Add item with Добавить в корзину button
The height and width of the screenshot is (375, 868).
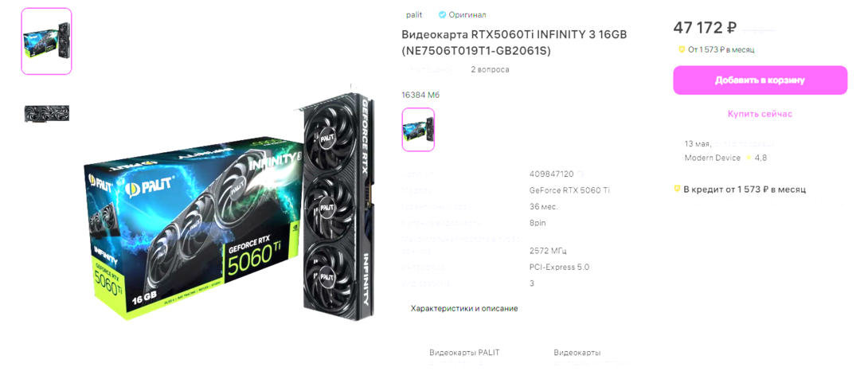(x=760, y=80)
